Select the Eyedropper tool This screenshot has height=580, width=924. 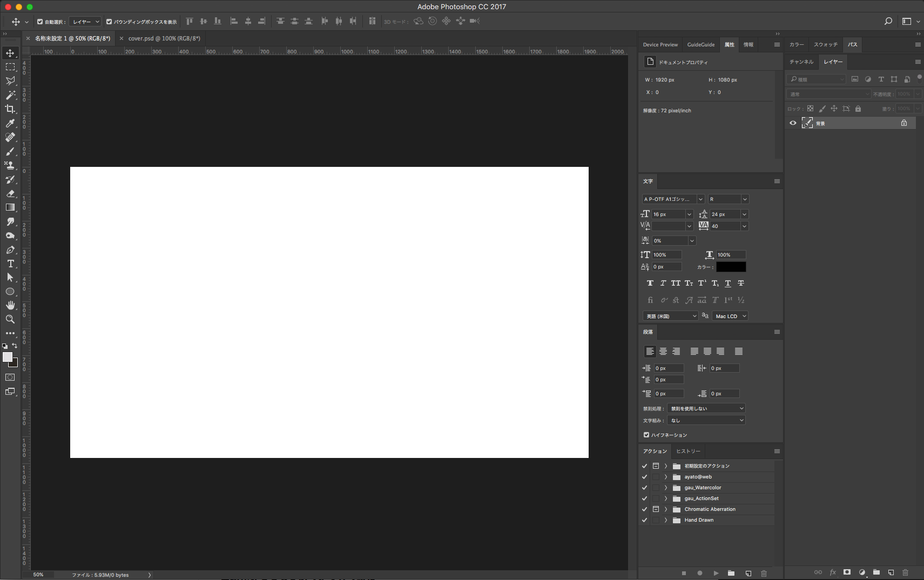point(10,123)
